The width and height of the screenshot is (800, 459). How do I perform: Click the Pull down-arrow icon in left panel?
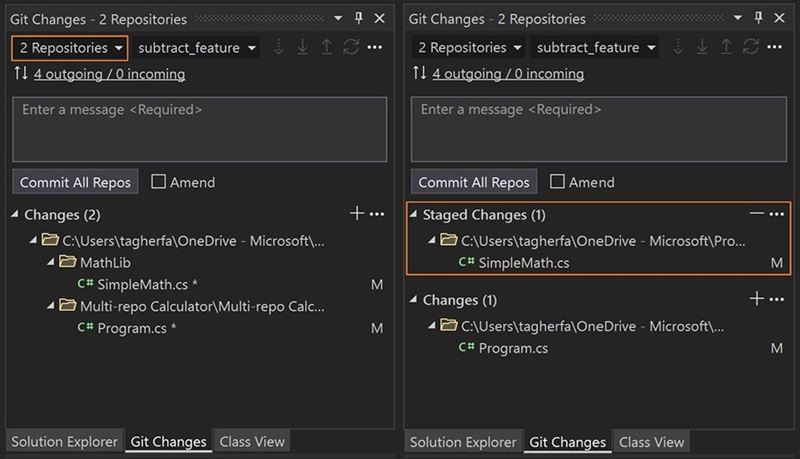(303, 47)
